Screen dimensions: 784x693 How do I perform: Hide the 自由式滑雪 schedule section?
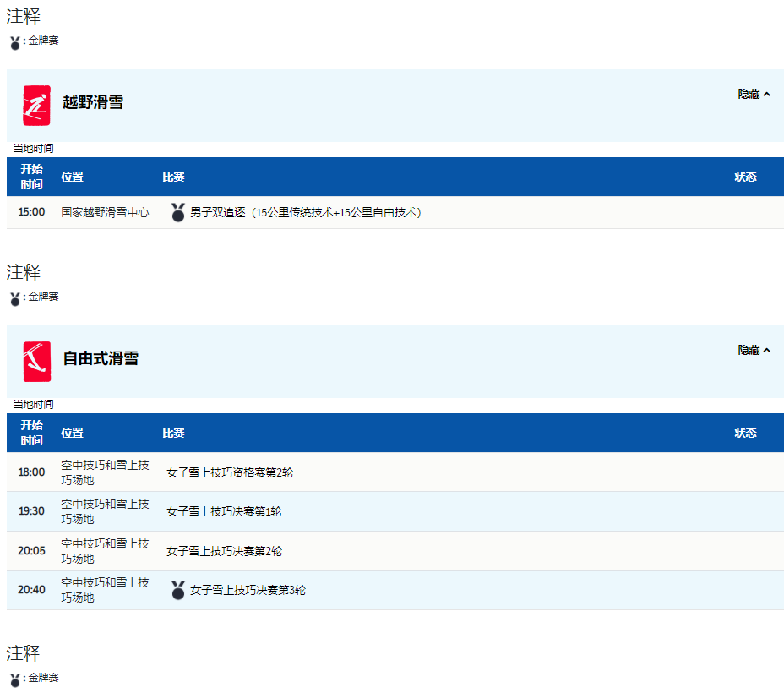pos(754,351)
